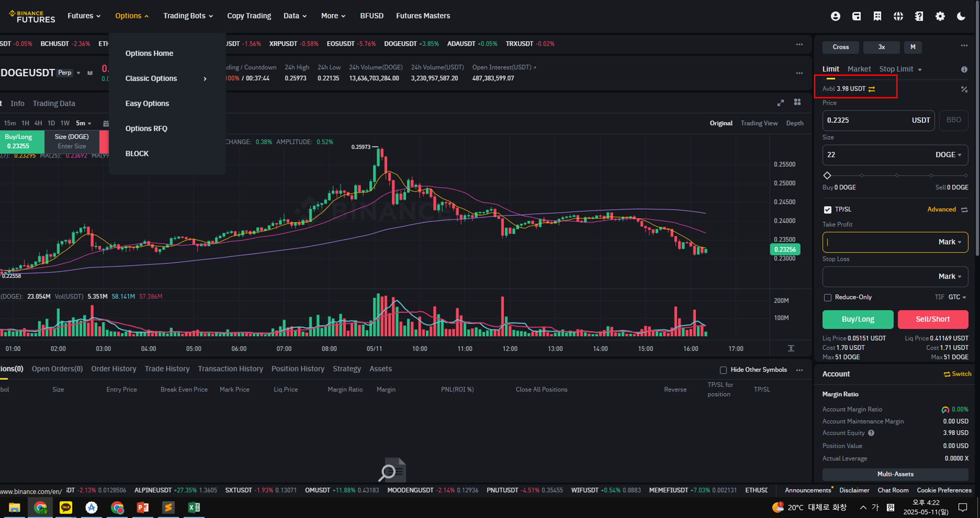Select Easy Options menu item
This screenshot has height=518, width=980.
pyautogui.click(x=147, y=103)
